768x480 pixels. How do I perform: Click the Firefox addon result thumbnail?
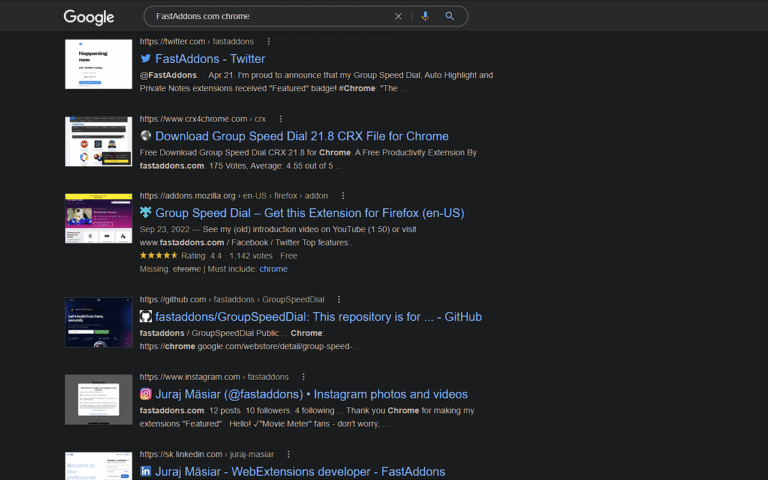(x=98, y=218)
